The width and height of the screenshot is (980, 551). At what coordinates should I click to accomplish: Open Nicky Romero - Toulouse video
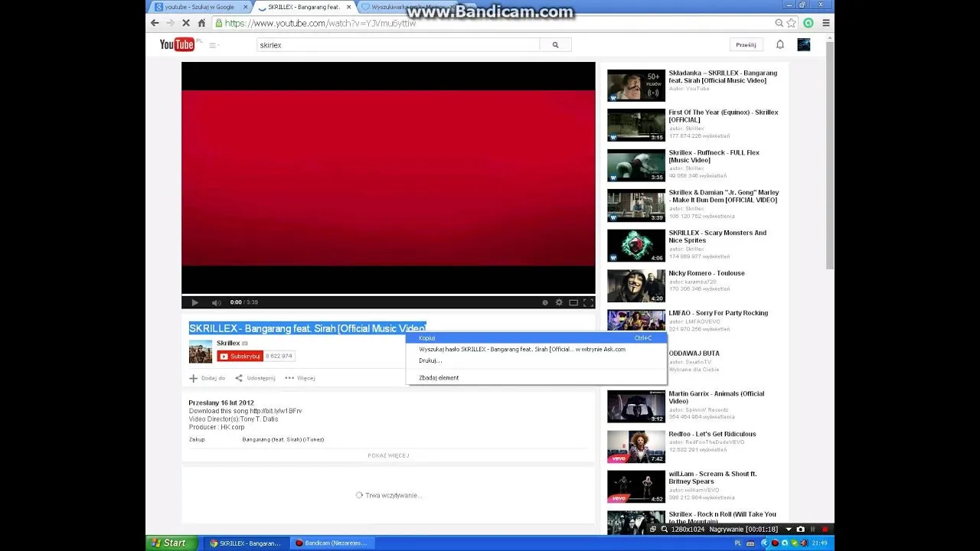tap(707, 273)
